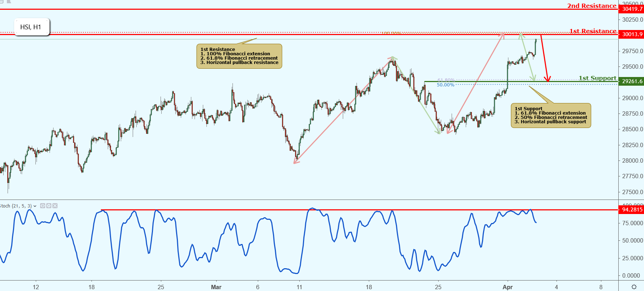
Task: Select the 30013.9 first resistance price tag
Action: pos(632,34)
